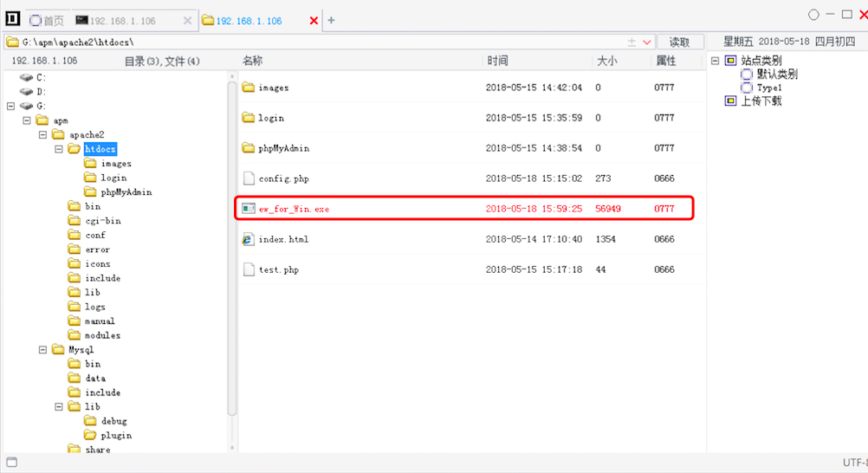Select 默认类别 default category item
The width and height of the screenshot is (868, 473).
pos(777,74)
